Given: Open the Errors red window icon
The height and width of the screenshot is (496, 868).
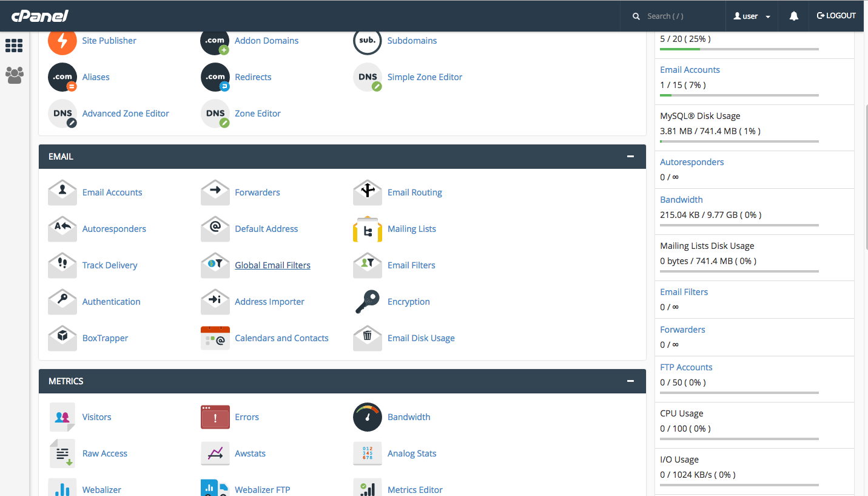Looking at the screenshot, I should 215,417.
